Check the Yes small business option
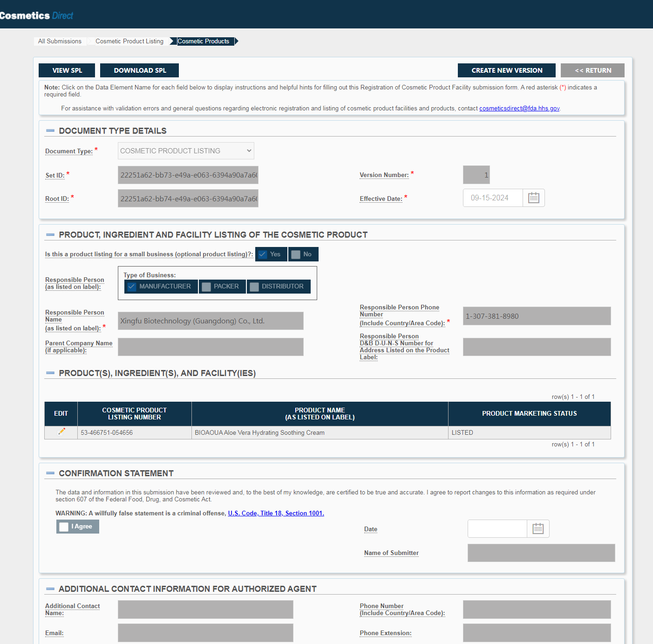The height and width of the screenshot is (644, 653). 263,254
